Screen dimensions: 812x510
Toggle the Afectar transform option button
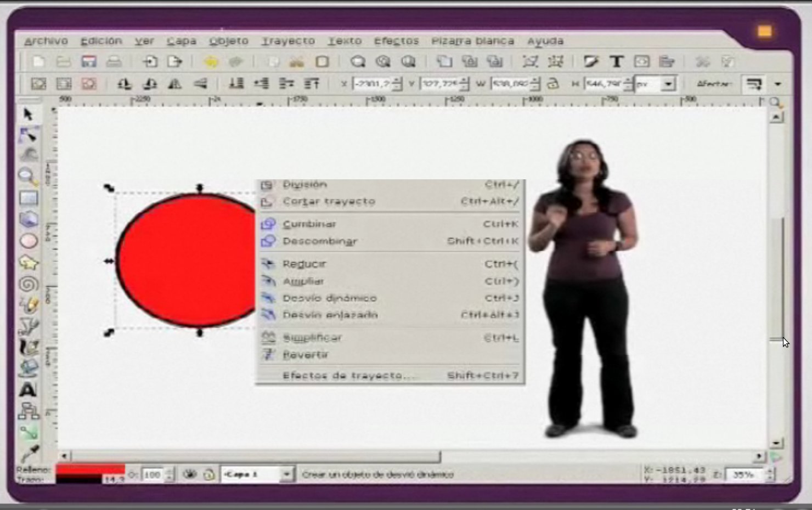(x=754, y=84)
